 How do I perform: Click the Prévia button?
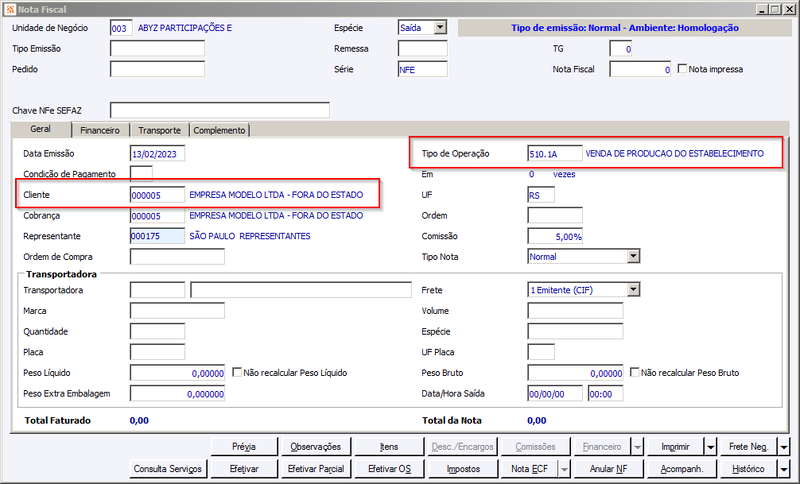(x=244, y=447)
